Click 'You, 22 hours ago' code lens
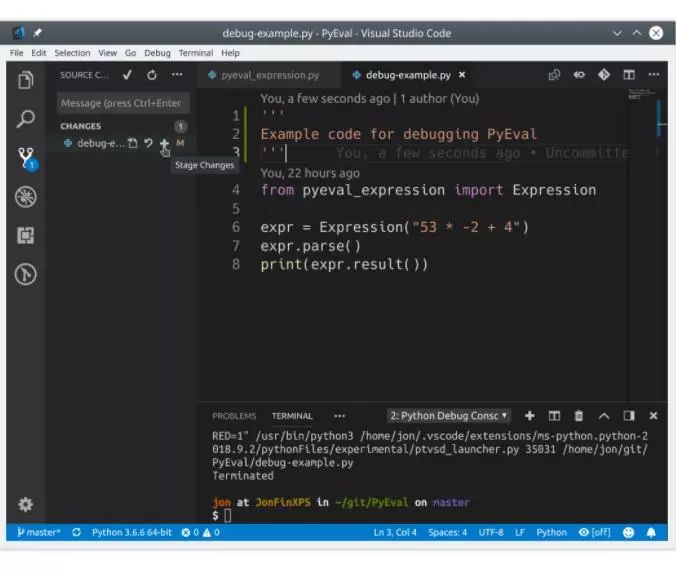Viewport: 676px width, 570px height. [310, 173]
